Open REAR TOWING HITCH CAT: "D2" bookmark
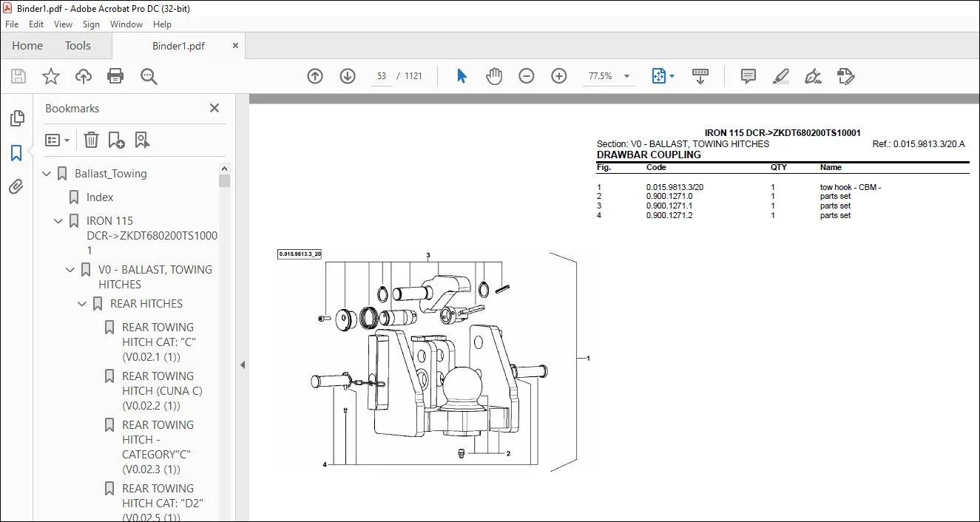 click(x=162, y=503)
